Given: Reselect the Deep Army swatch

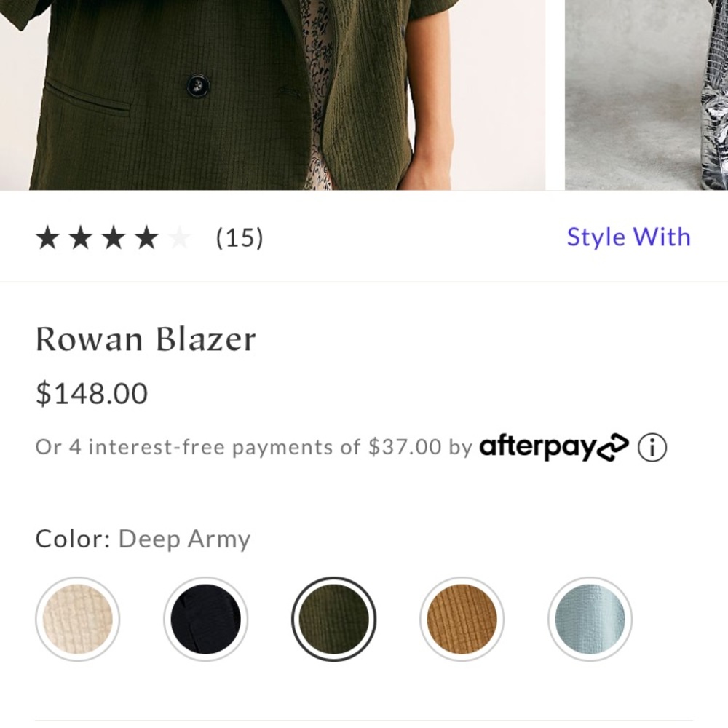Looking at the screenshot, I should pos(333,618).
